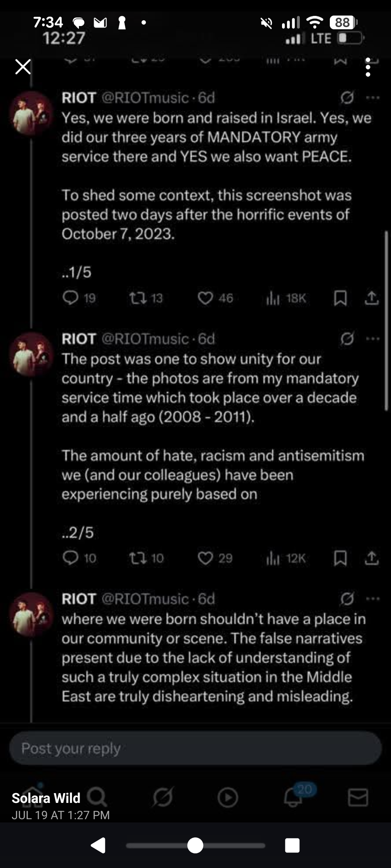This screenshot has width=391, height=868.
Task: Bookmark the 1/5 tweet
Action: tap(340, 298)
